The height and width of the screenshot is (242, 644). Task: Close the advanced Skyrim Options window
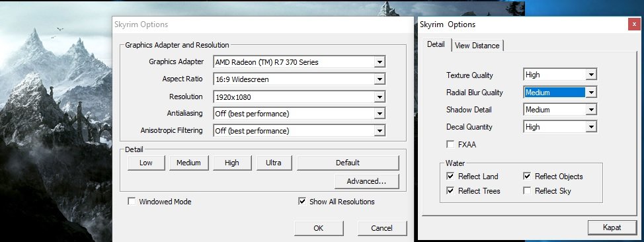click(x=634, y=24)
